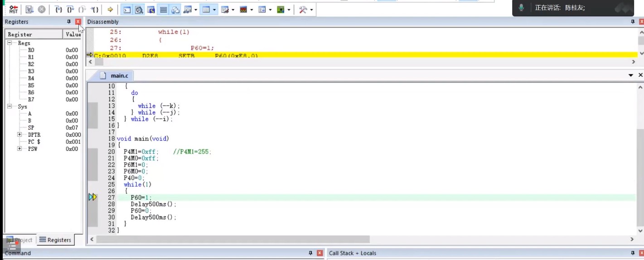Open the Serial windows icon

(x=225, y=9)
